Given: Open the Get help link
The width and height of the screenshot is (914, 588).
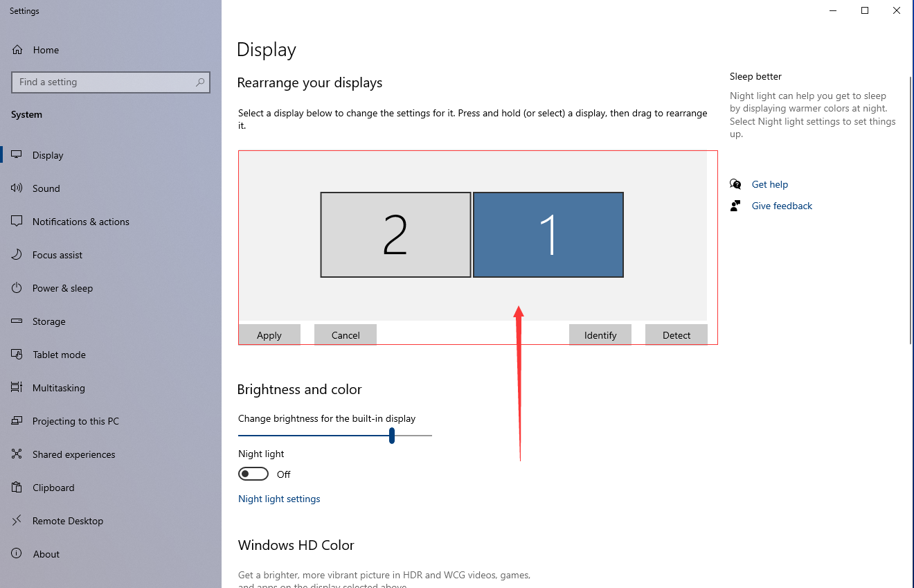Looking at the screenshot, I should click(x=770, y=184).
